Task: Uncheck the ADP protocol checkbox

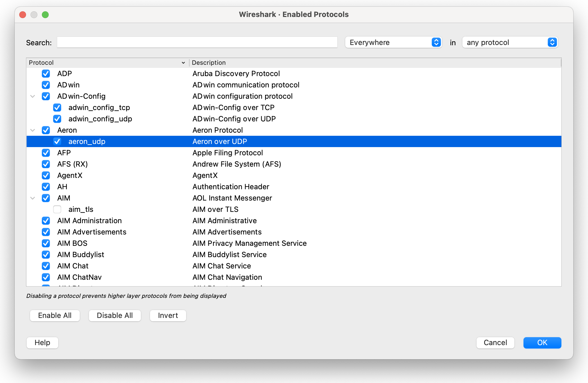Action: coord(46,74)
